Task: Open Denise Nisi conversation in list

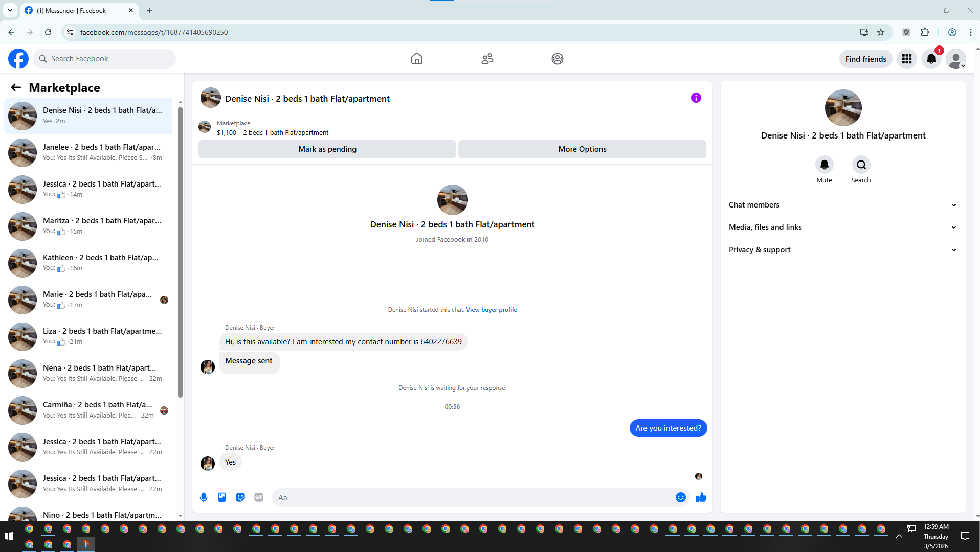Action: click(88, 116)
